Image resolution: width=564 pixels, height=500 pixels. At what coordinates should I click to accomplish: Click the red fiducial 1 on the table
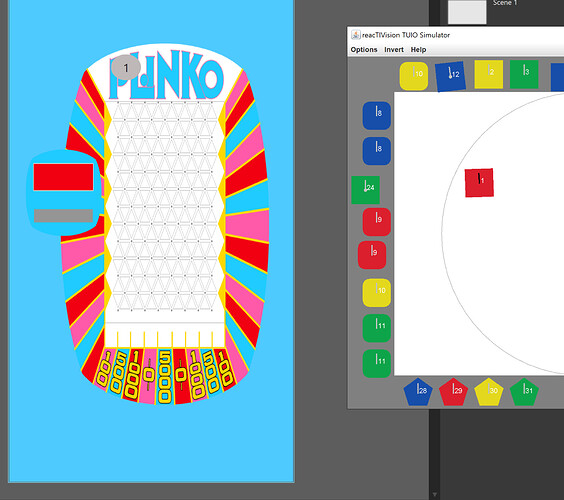[479, 183]
